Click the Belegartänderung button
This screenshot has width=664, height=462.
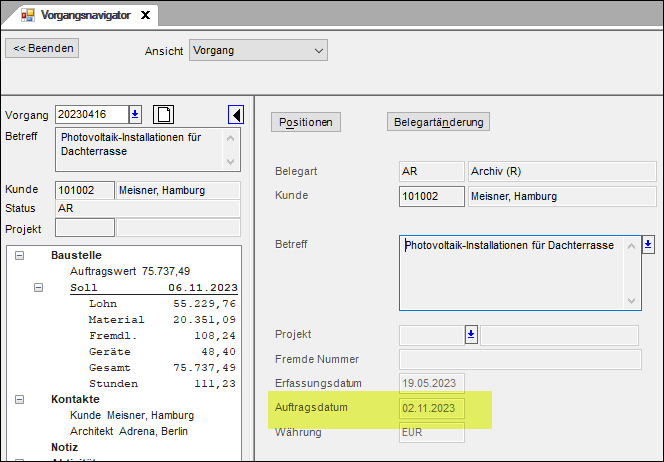point(438,122)
